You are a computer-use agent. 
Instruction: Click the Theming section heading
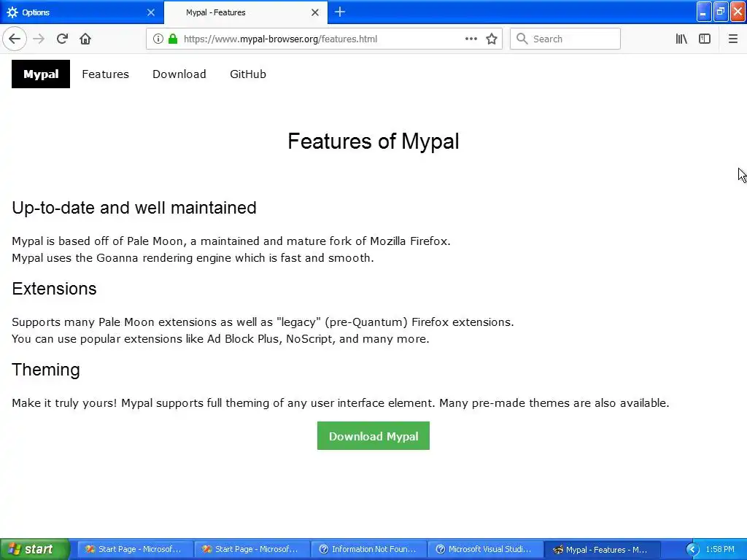(x=46, y=370)
